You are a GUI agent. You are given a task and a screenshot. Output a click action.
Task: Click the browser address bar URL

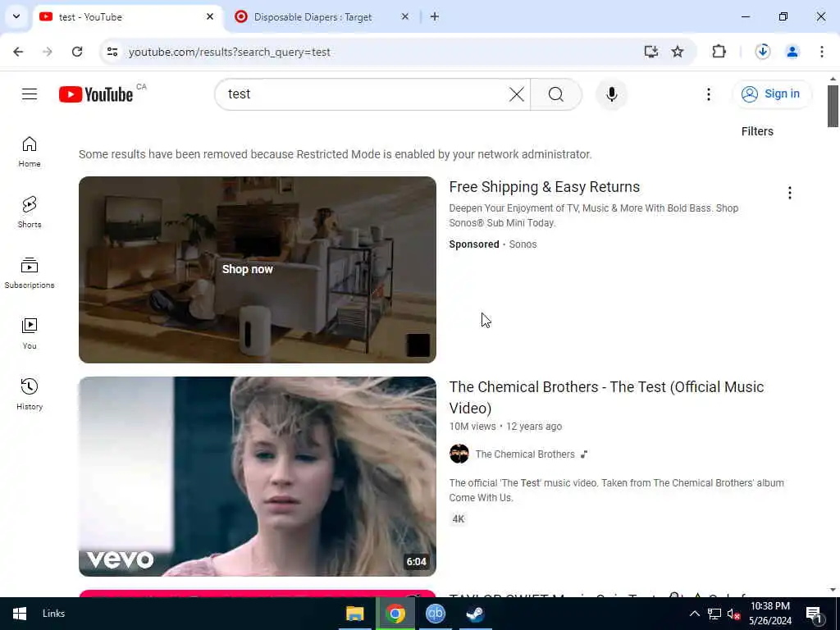point(230,52)
